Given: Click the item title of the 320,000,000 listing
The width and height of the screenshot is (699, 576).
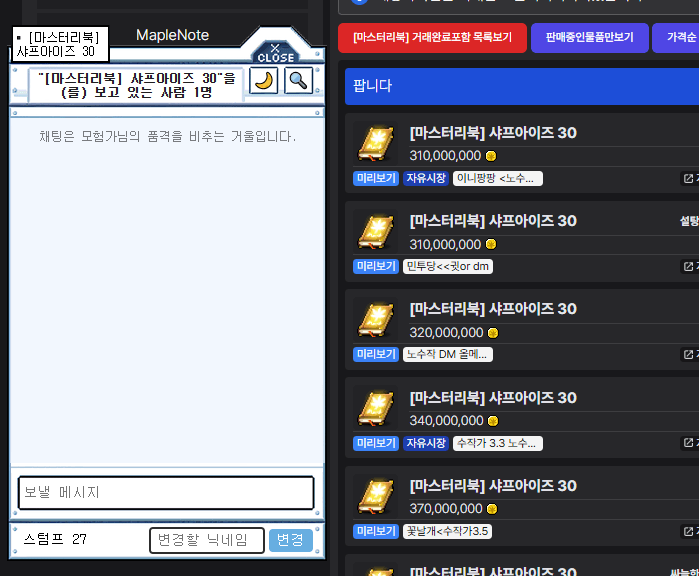Looking at the screenshot, I should tap(493, 309).
